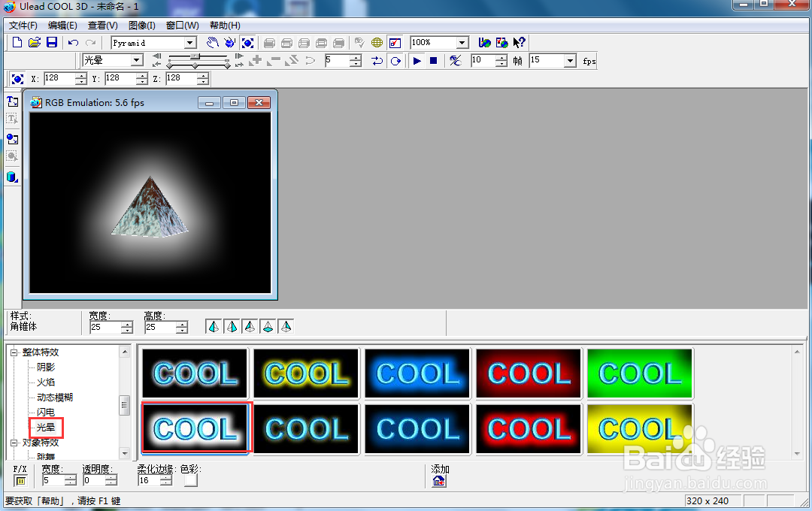
Task: Toggle ping-pong mode on animation toolbar
Action: tap(377, 61)
